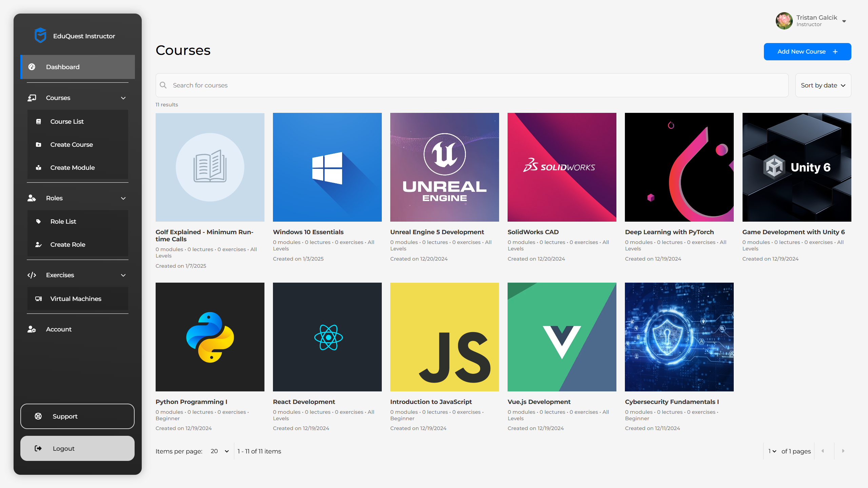
Task: Click the Vue.js logo thumbnail
Action: click(562, 337)
